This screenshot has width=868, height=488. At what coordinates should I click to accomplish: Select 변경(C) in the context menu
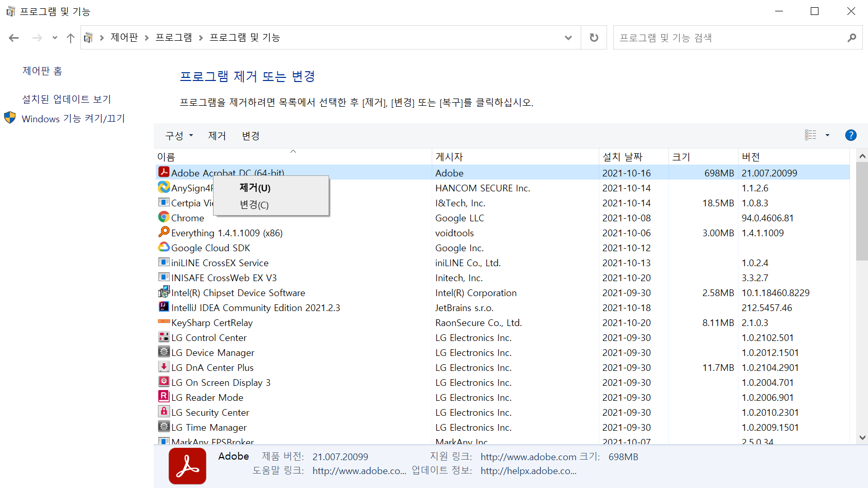pyautogui.click(x=271, y=205)
